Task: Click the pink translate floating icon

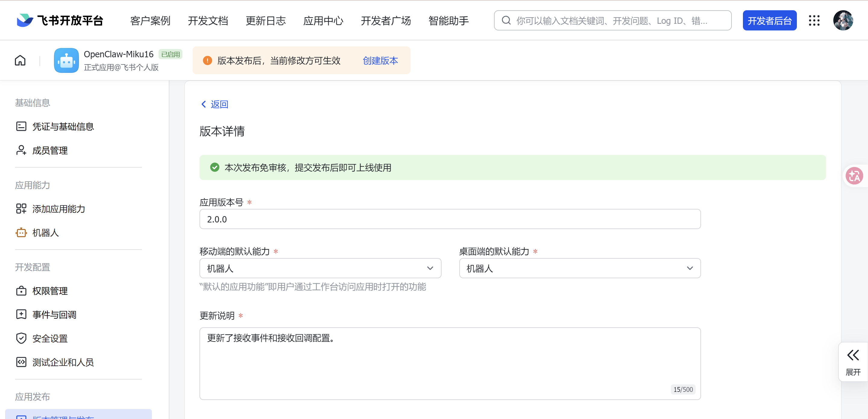Action: point(854,176)
